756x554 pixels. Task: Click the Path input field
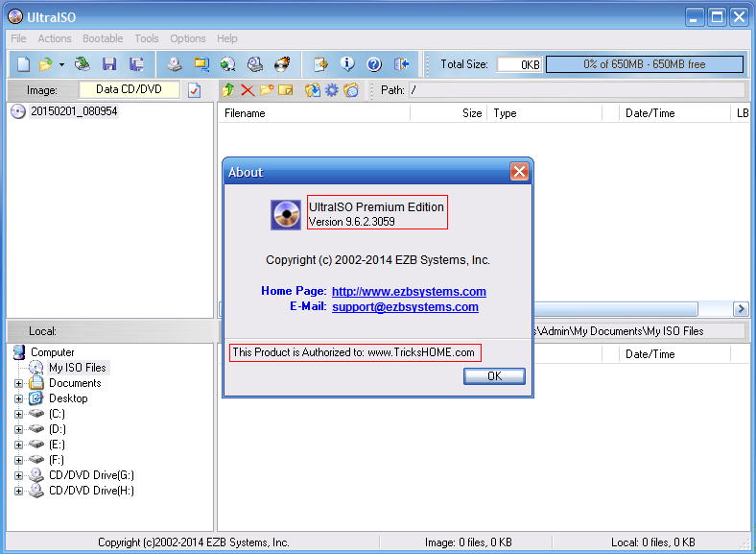[x=578, y=90]
